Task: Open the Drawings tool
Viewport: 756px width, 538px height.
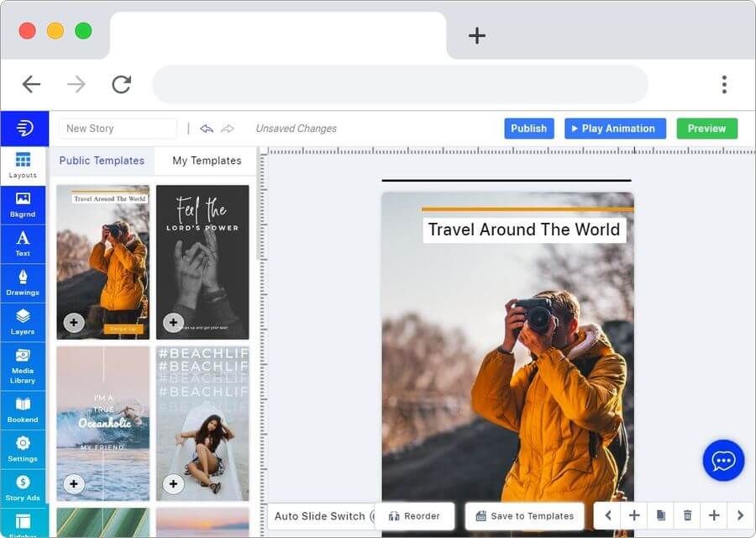Action: pos(23,283)
